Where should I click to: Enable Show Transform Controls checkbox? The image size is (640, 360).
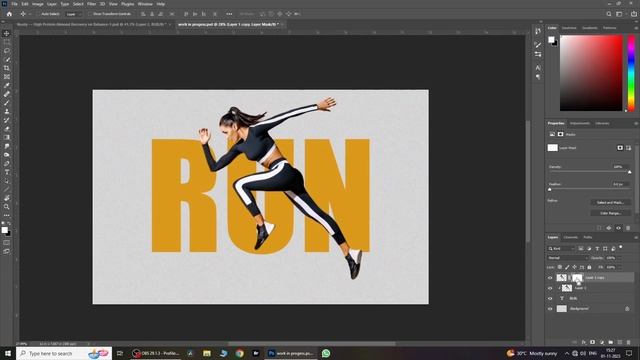click(90, 14)
